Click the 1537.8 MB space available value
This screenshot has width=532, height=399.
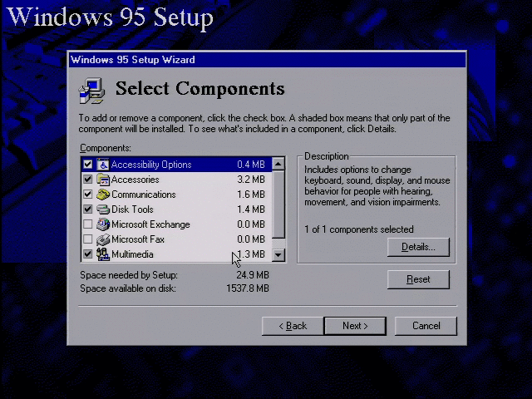[248, 288]
